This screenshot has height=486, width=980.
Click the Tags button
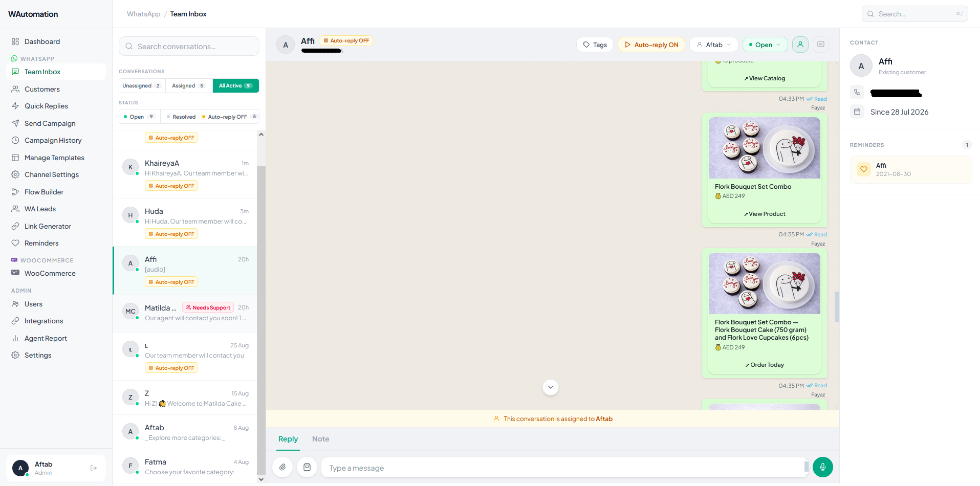(x=595, y=45)
